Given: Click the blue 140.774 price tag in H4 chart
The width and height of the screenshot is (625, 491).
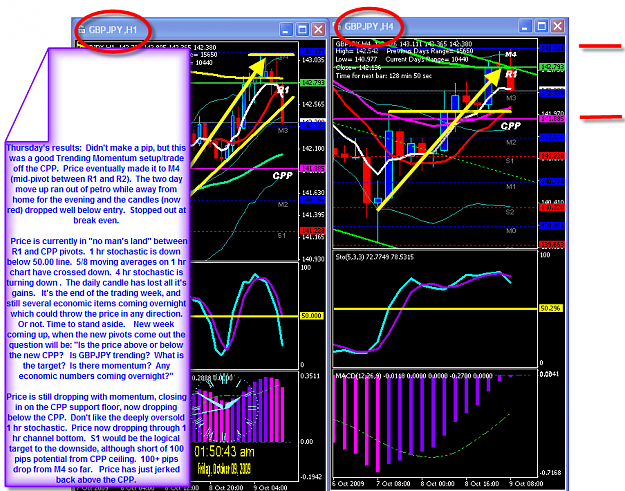Looking at the screenshot, I should [552, 182].
